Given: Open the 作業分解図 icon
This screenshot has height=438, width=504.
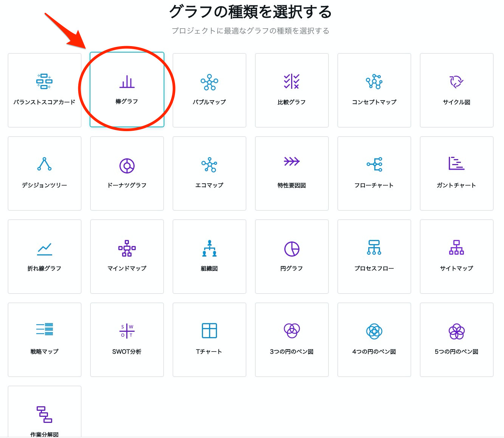Looking at the screenshot, I should [44, 414].
